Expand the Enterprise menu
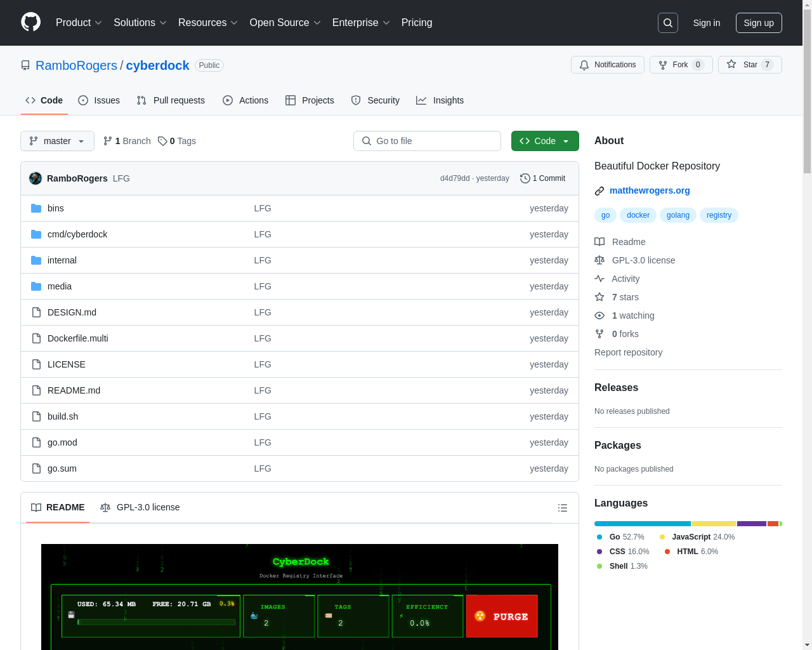Image resolution: width=812 pixels, height=650 pixels. click(361, 23)
